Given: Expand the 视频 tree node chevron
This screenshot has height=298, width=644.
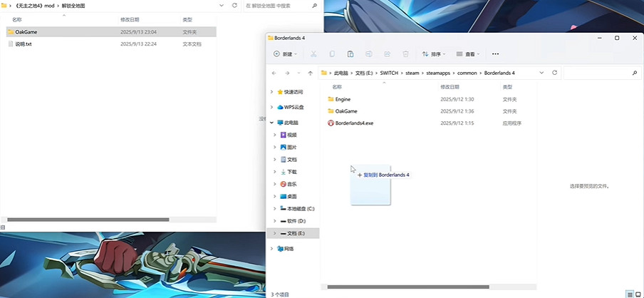Looking at the screenshot, I should pos(275,135).
